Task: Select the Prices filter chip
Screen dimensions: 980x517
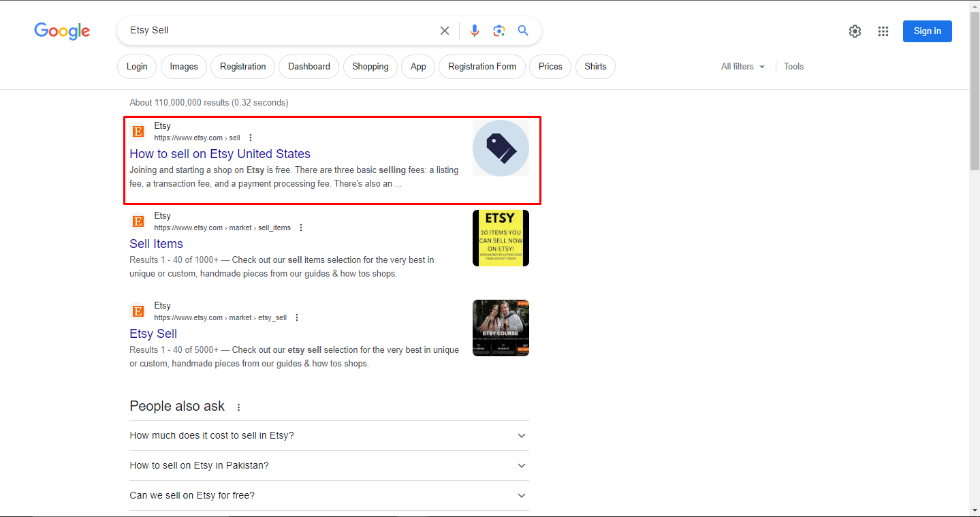Action: [550, 67]
